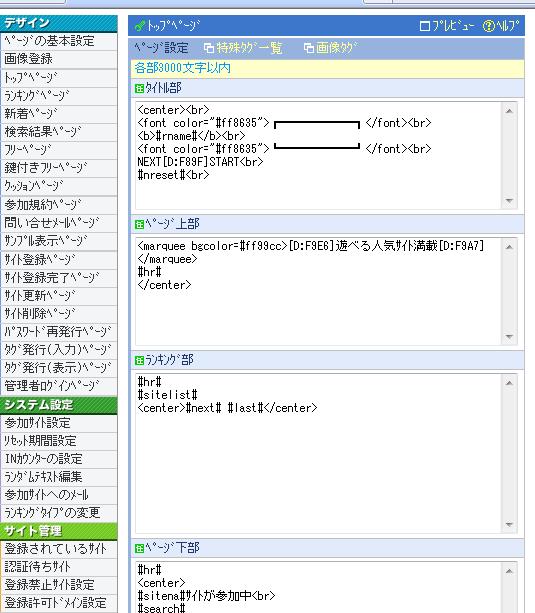Viewport: 535px width, 613px height.
Task: Open フリーページ in sidebar
Action: [x=59, y=150]
